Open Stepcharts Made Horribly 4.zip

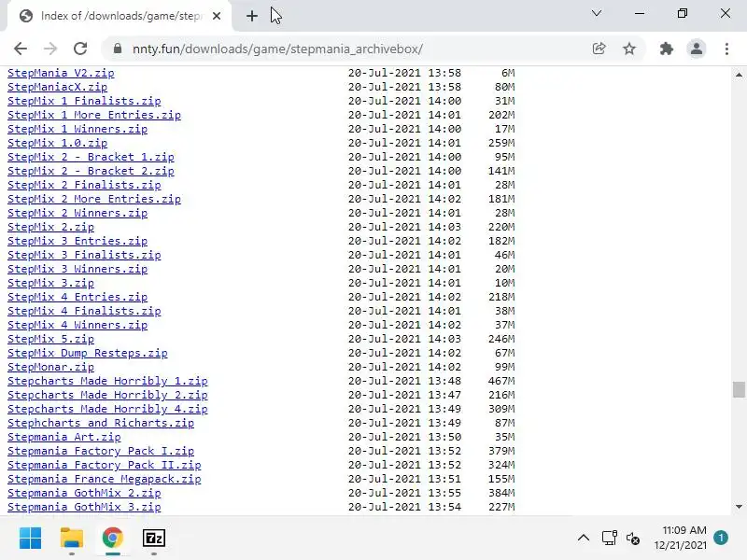pyautogui.click(x=107, y=409)
